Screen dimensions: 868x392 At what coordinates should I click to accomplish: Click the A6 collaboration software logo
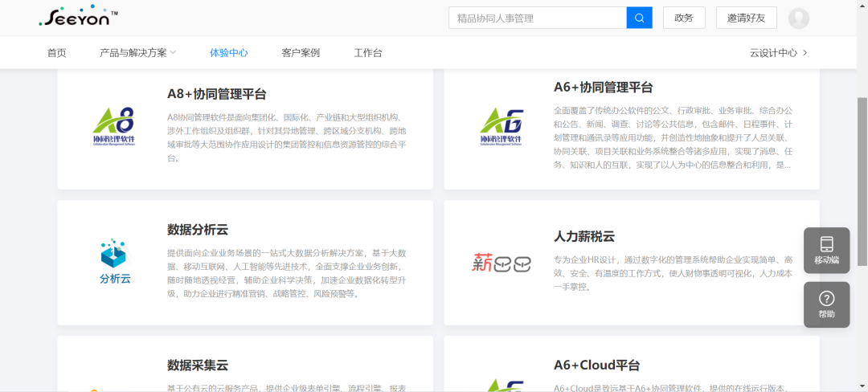click(501, 129)
